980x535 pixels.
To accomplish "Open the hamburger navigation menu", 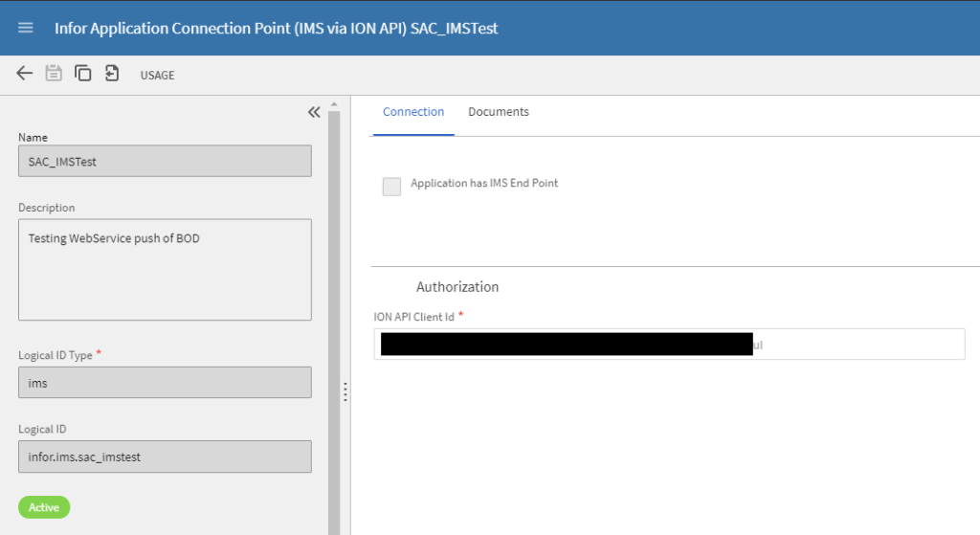I will click(x=26, y=28).
